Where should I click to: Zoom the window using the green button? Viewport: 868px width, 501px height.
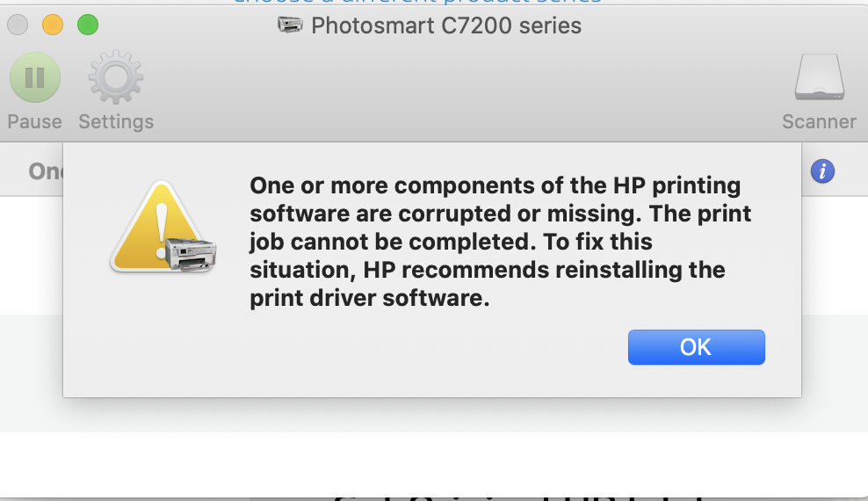pyautogui.click(x=88, y=25)
